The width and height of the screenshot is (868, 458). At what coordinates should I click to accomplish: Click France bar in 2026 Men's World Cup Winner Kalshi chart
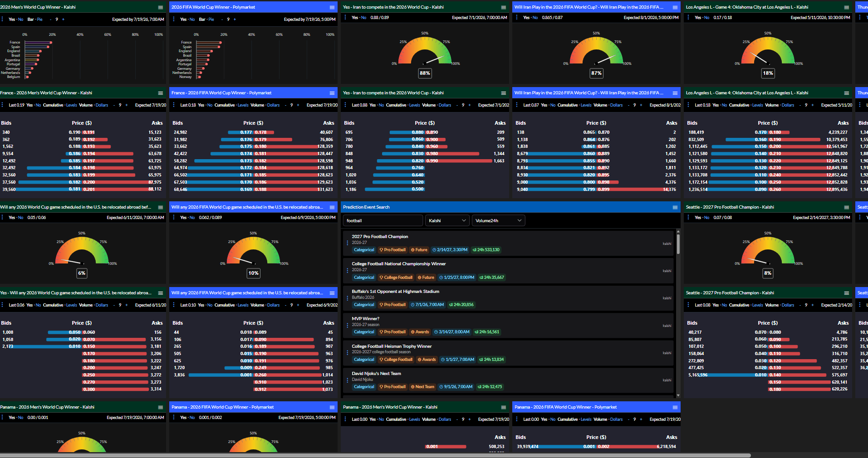pos(38,43)
